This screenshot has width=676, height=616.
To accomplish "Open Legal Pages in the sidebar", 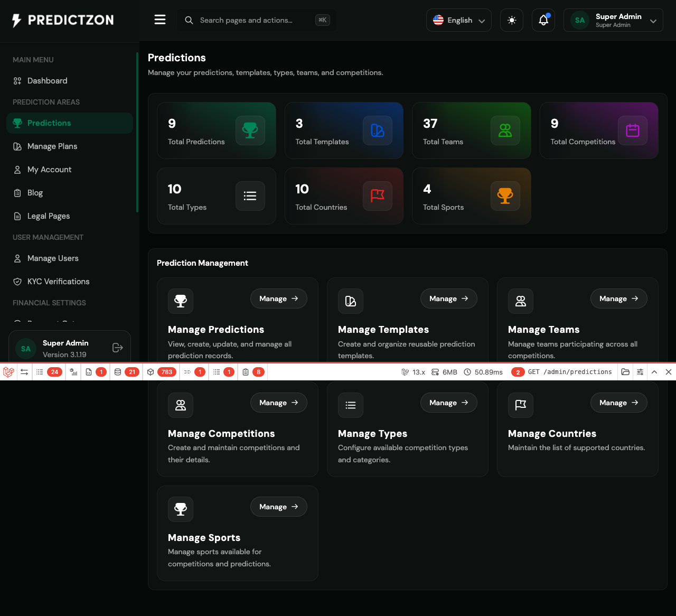I will pyautogui.click(x=70, y=216).
